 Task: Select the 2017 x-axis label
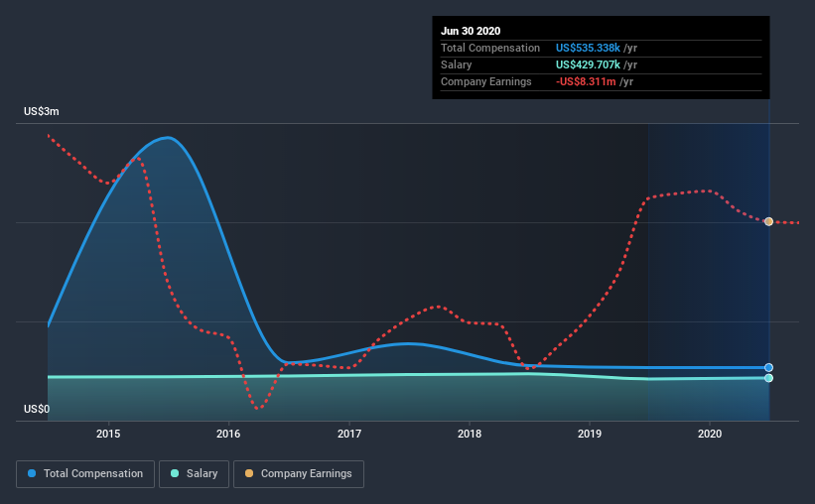pyautogui.click(x=349, y=434)
